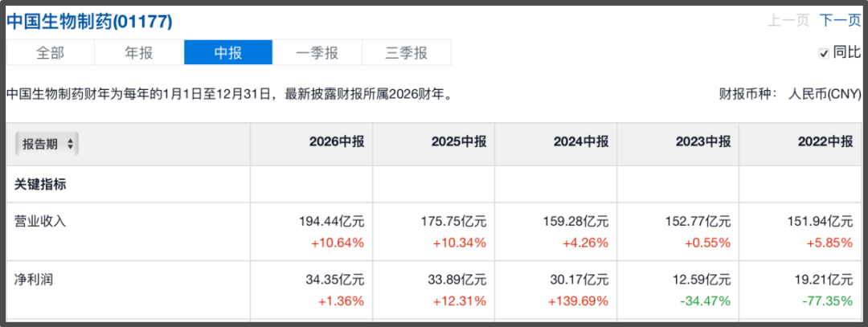This screenshot has width=868, height=327.
Task: Open the 一季报 tab
Action: click(x=317, y=52)
